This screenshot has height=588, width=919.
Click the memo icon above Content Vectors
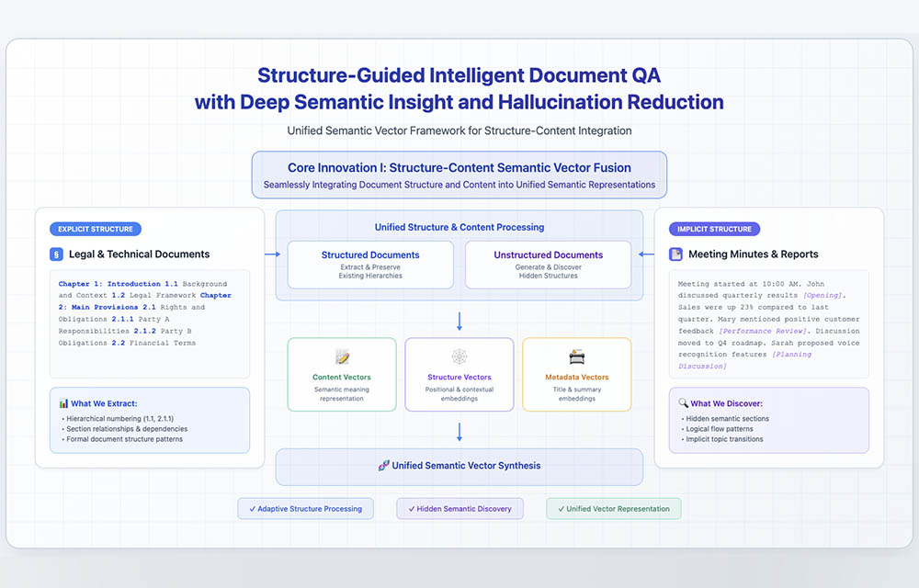[x=342, y=356]
